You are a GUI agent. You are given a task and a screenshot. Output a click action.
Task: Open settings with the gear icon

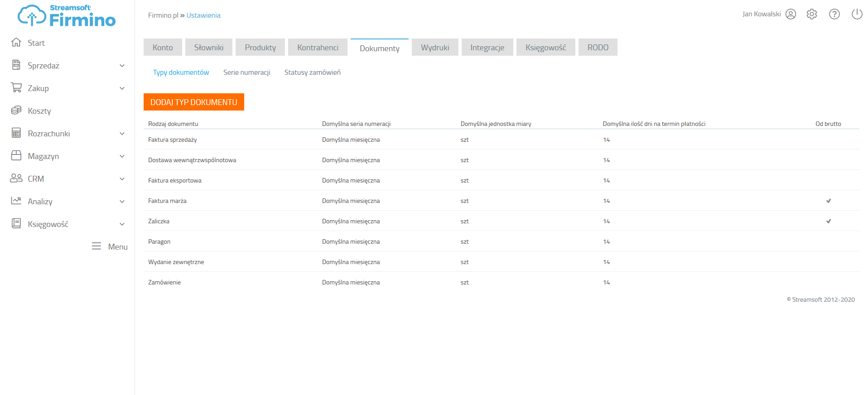pyautogui.click(x=812, y=14)
